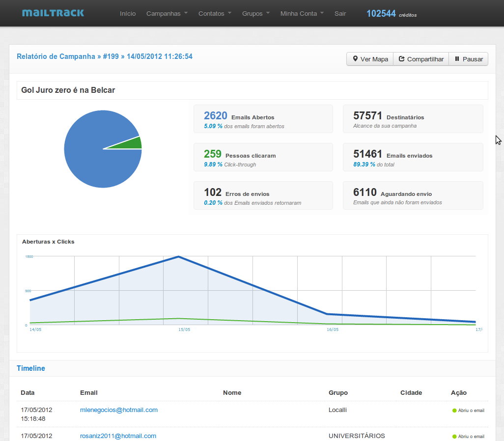Select the map pin icon on Ver Mapa
This screenshot has height=441, width=504.
coord(356,58)
